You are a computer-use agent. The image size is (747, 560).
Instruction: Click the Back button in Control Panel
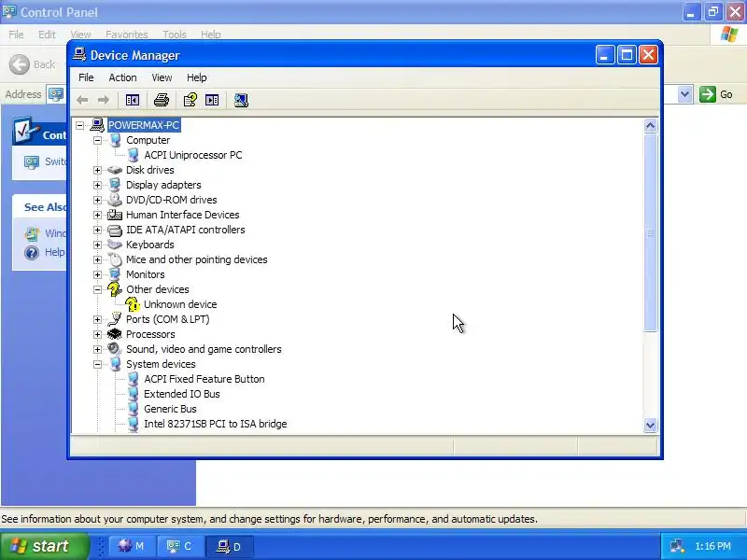32,64
